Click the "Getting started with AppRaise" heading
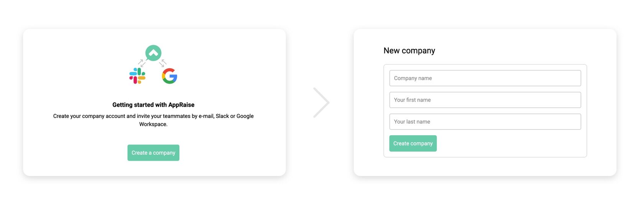Image resolution: width=644 pixels, height=209 pixels. (x=153, y=105)
